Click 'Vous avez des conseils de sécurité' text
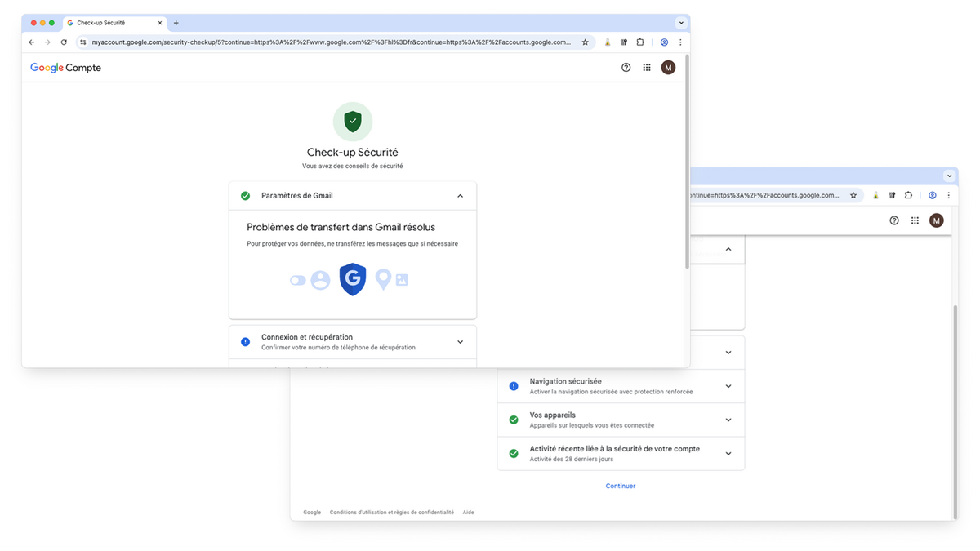 click(x=353, y=166)
